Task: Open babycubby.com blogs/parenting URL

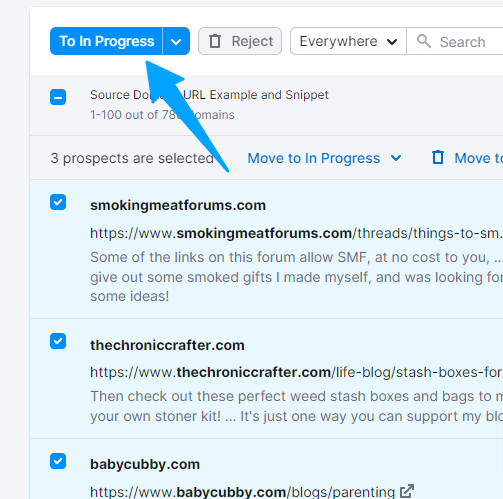Action: (x=242, y=492)
